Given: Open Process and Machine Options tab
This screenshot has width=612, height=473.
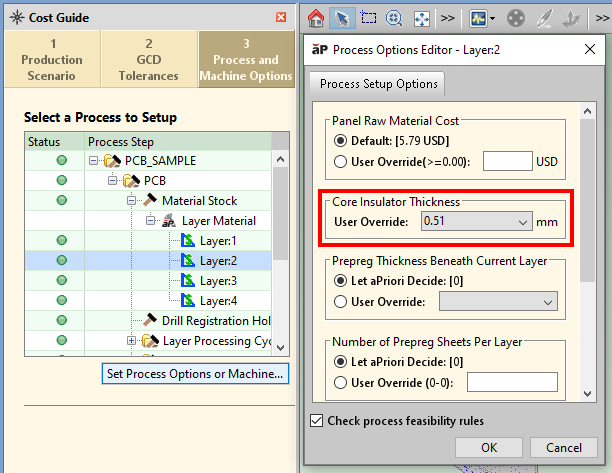Looking at the screenshot, I should (246, 59).
